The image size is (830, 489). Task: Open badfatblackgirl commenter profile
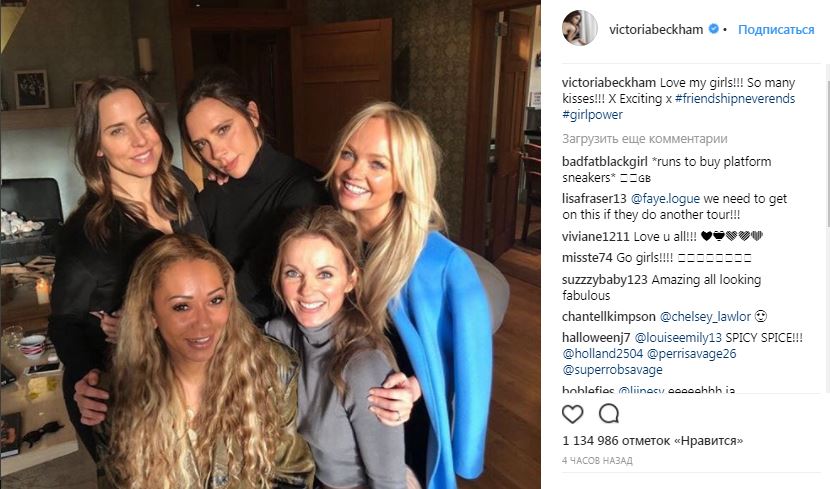point(605,161)
